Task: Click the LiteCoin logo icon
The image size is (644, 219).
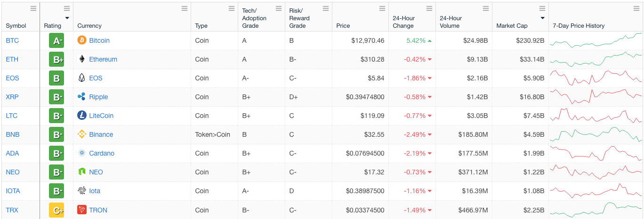Action: [x=82, y=116]
